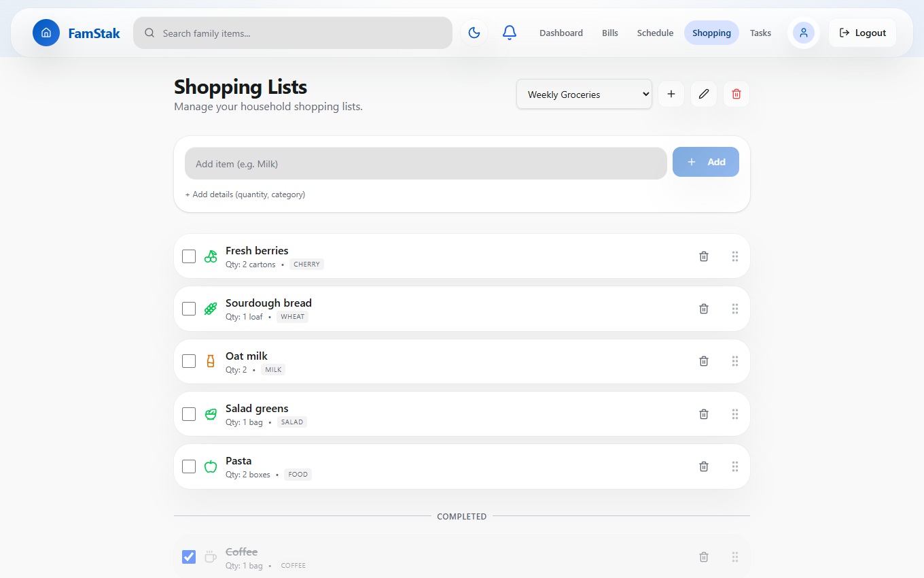This screenshot has height=578, width=924.
Task: Click the Sourdough bread item name
Action: [x=268, y=303]
